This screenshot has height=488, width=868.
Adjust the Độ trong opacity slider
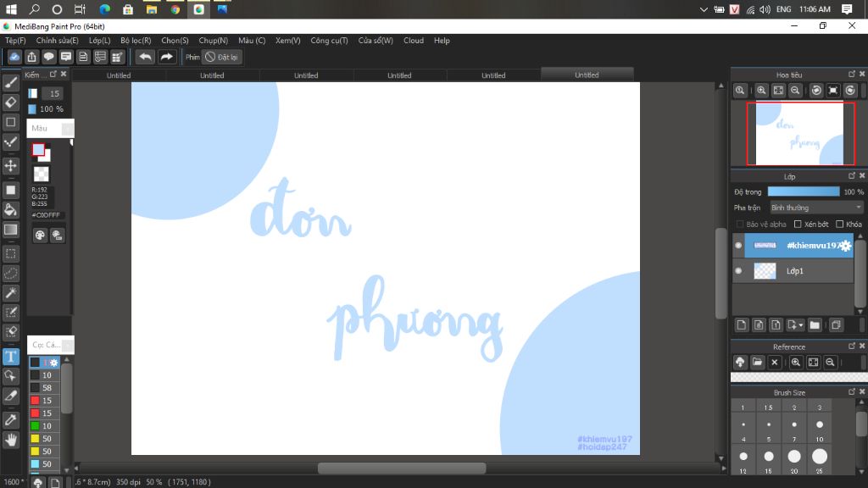pyautogui.click(x=804, y=191)
